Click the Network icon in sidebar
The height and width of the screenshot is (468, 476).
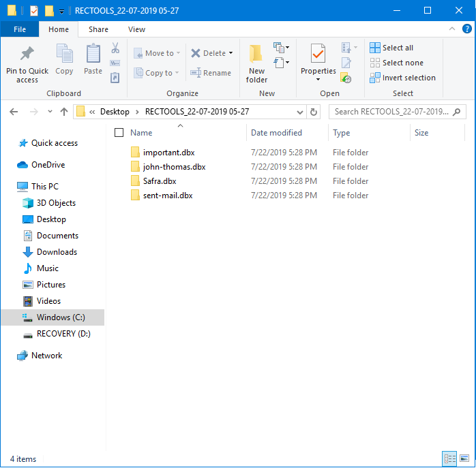pyautogui.click(x=23, y=356)
